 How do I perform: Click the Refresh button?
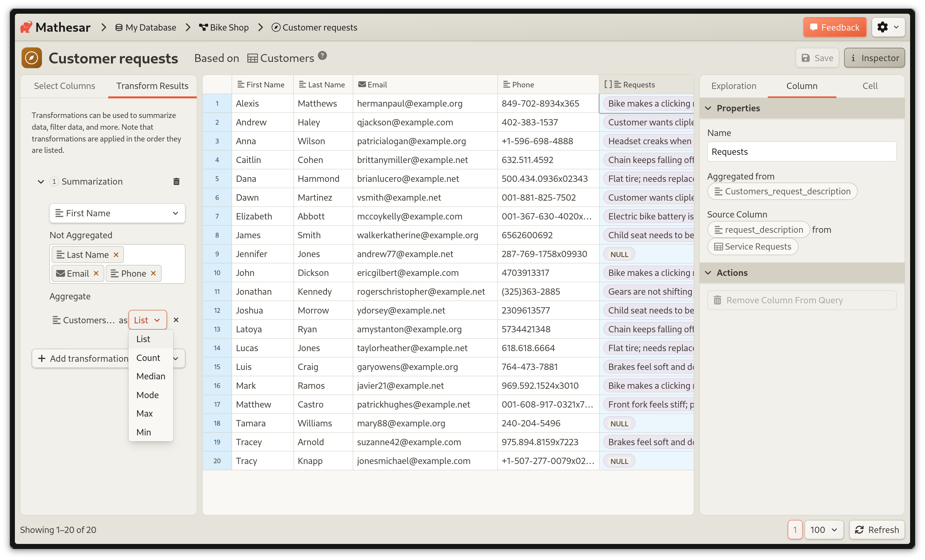coord(877,530)
